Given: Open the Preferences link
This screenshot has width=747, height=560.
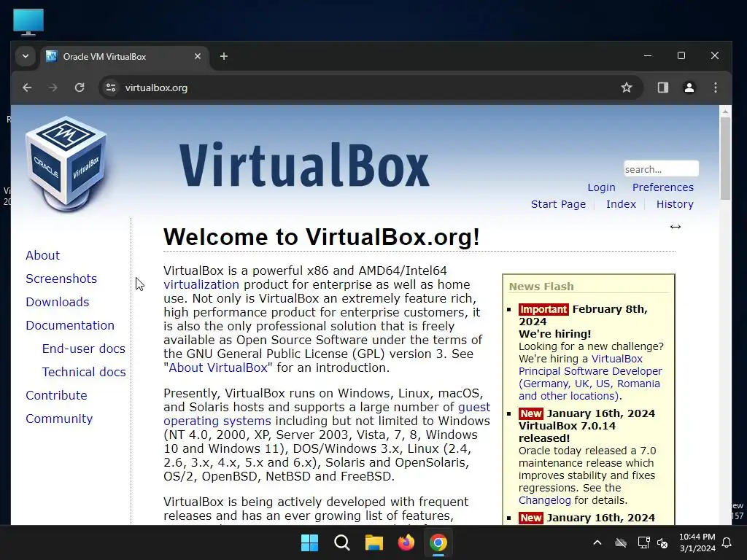Looking at the screenshot, I should point(662,187).
